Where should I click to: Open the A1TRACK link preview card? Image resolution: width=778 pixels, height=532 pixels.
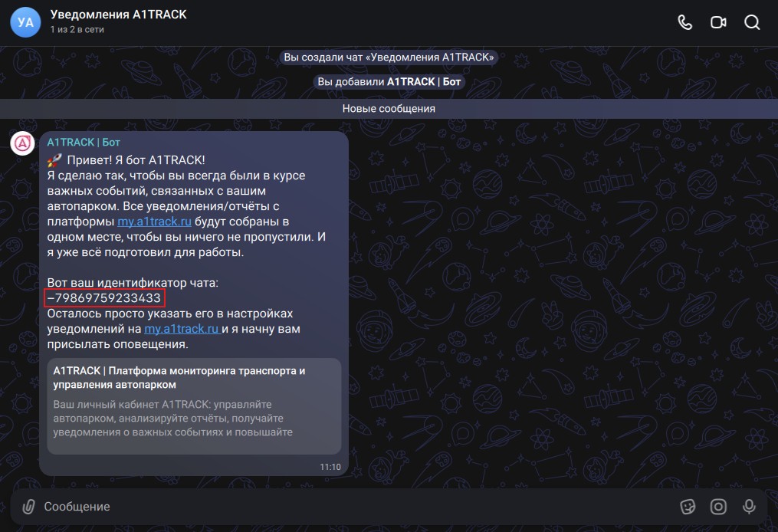(x=194, y=406)
